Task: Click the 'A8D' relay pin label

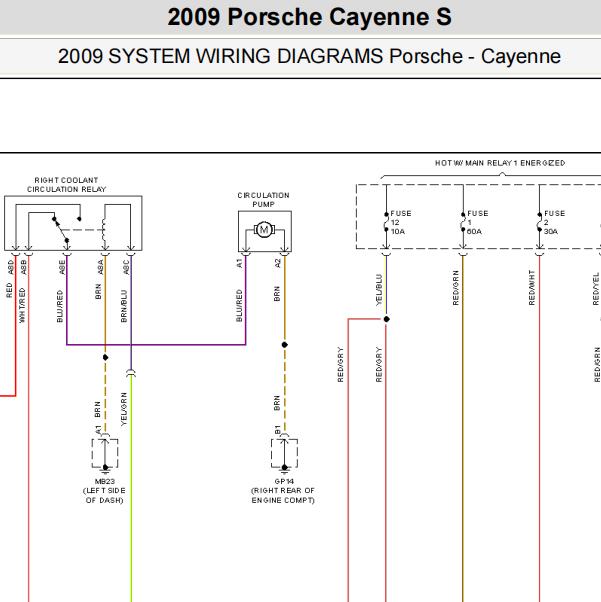Action: point(11,267)
